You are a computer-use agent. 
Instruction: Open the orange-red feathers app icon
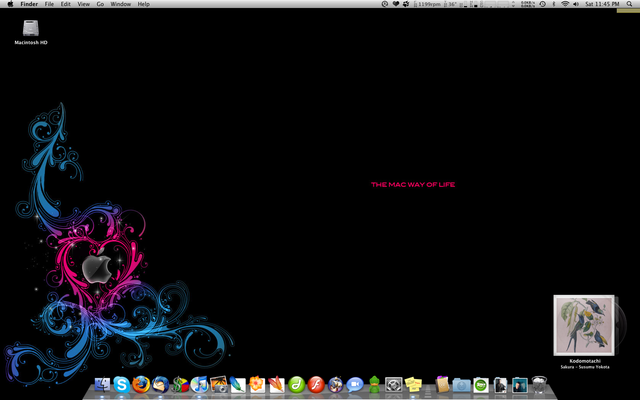(x=276, y=384)
